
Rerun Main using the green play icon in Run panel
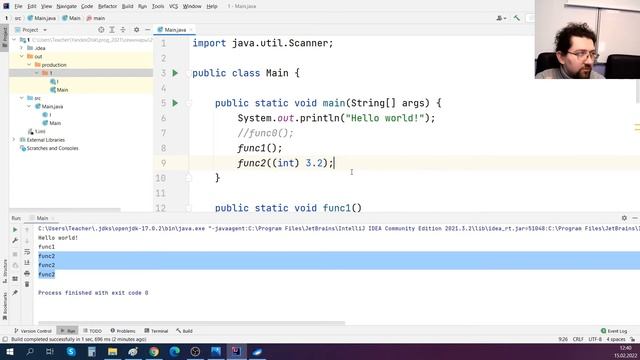(x=15, y=230)
